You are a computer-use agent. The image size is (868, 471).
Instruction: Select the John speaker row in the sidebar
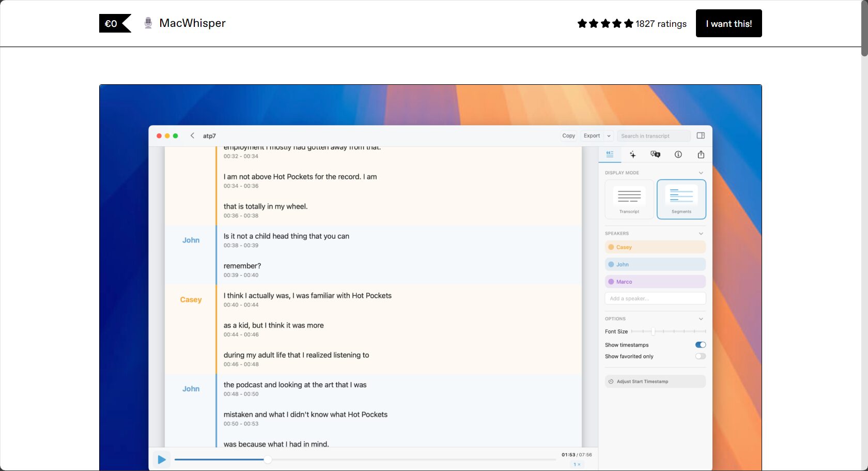pos(655,264)
